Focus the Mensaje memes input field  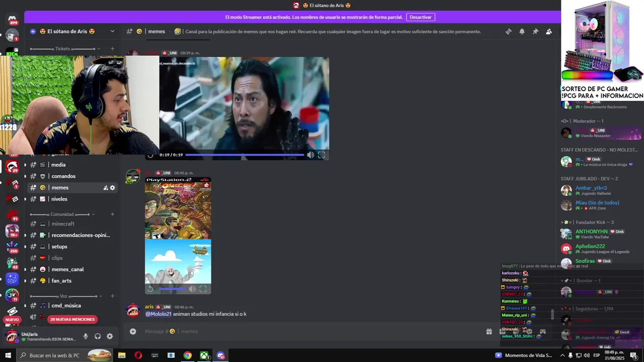coord(312,331)
